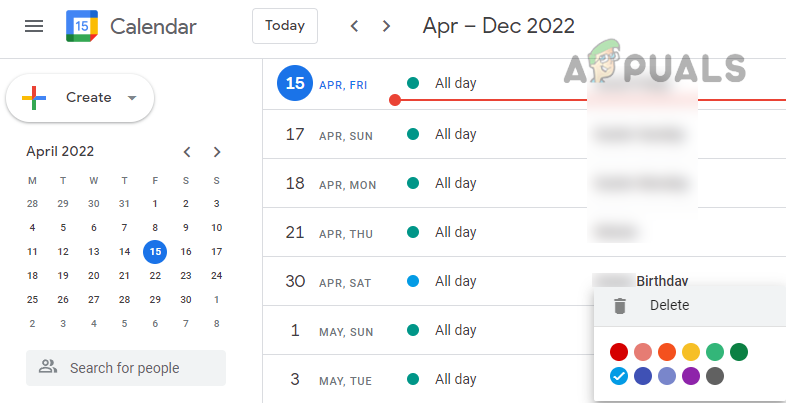The image size is (786, 403).
Task: Expand the Create dropdown arrow
Action: 132,98
